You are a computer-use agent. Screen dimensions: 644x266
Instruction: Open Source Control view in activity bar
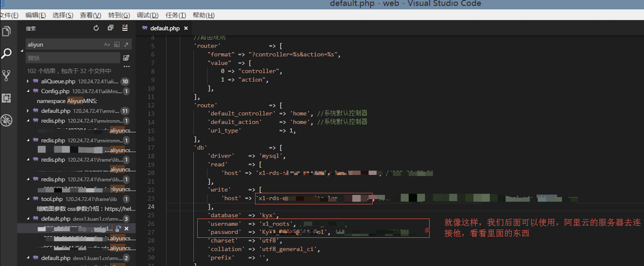(x=7, y=75)
